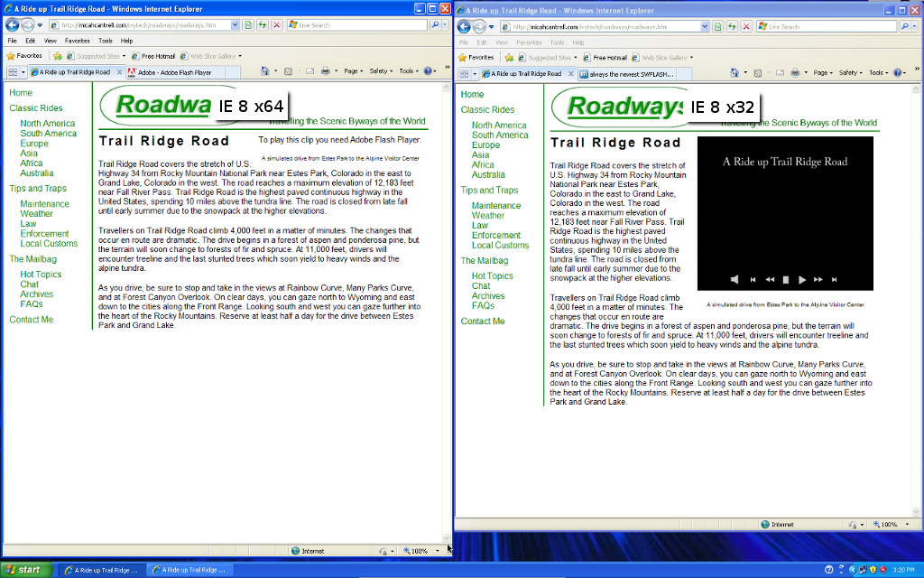Click Stop icon in left window address bar

pos(276,25)
